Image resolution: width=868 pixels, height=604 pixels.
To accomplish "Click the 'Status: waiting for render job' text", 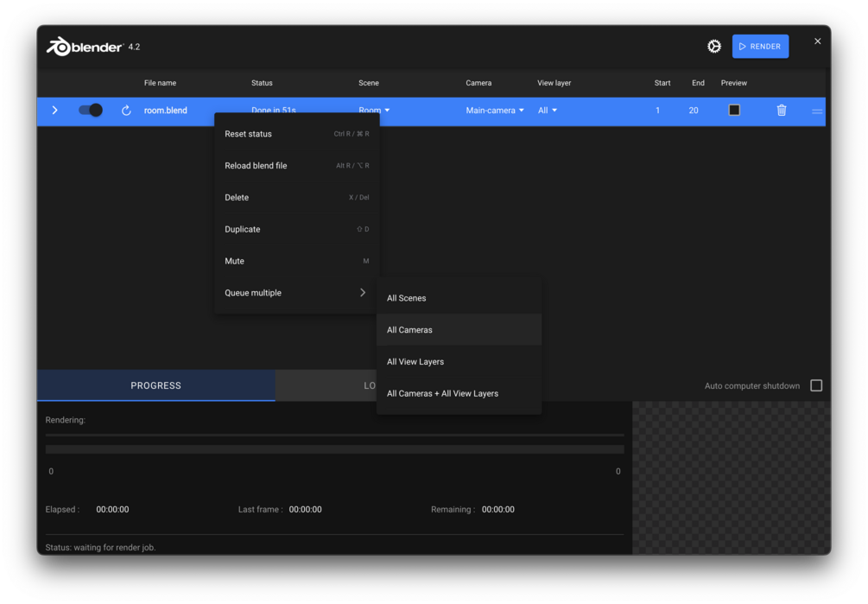I will [101, 547].
